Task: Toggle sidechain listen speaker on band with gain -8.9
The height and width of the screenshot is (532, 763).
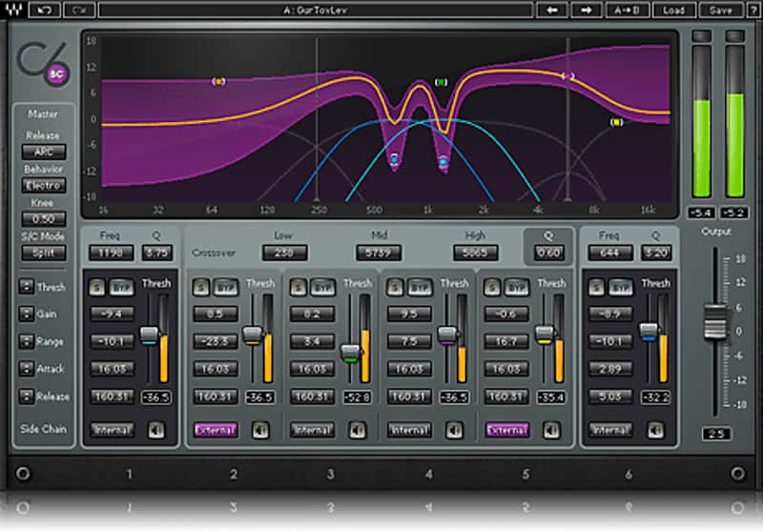Action: pyautogui.click(x=655, y=430)
